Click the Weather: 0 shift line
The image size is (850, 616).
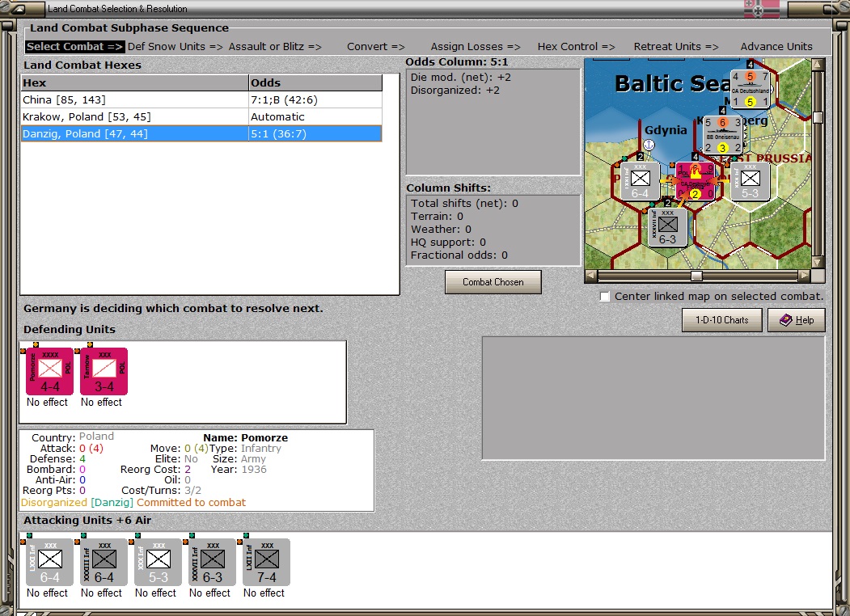(441, 229)
